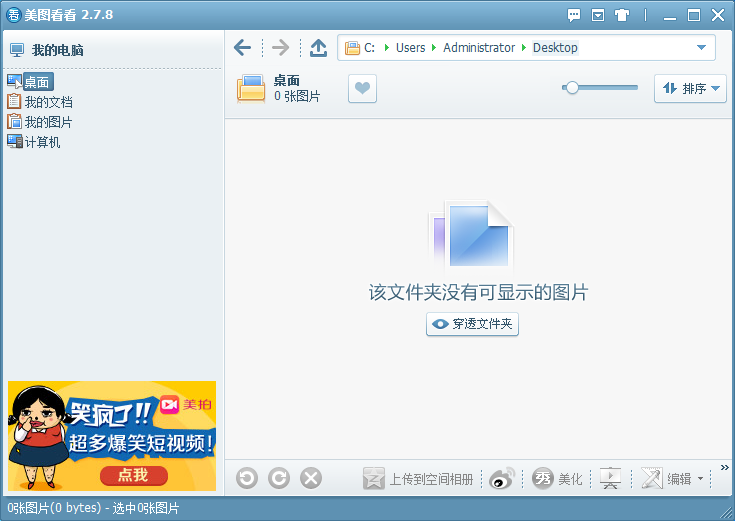Expand the address bar history dropdown
735x521 pixels.
[701, 47]
